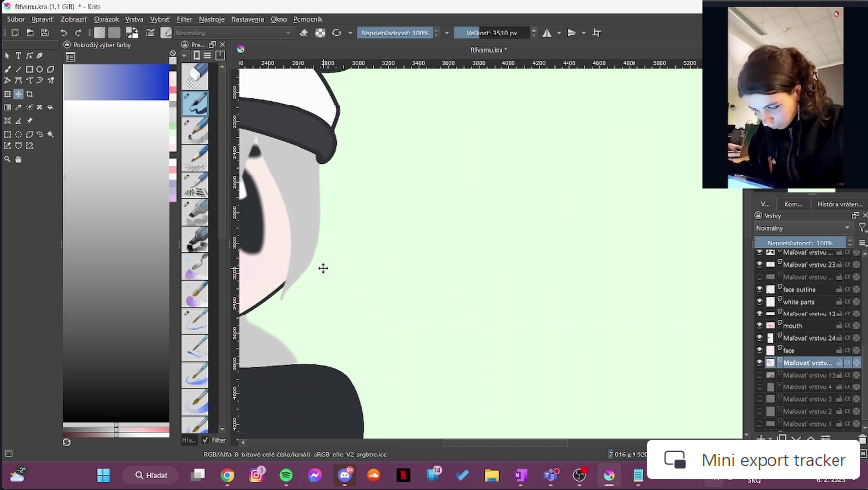The width and height of the screenshot is (868, 490).
Task: Activate the horizontal mirror tool
Action: click(547, 33)
